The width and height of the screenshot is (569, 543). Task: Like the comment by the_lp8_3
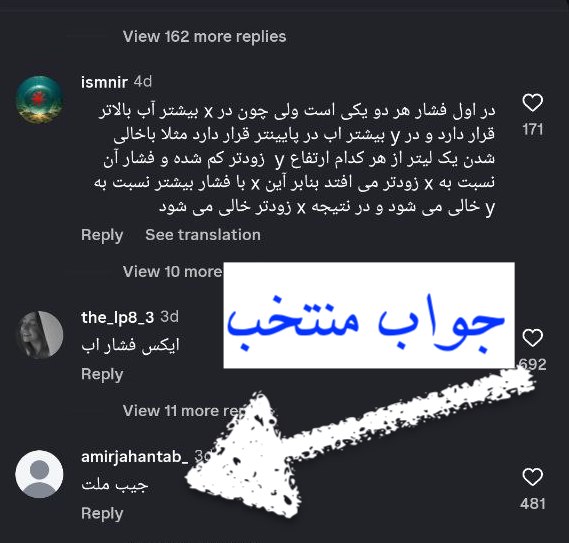pos(532,338)
